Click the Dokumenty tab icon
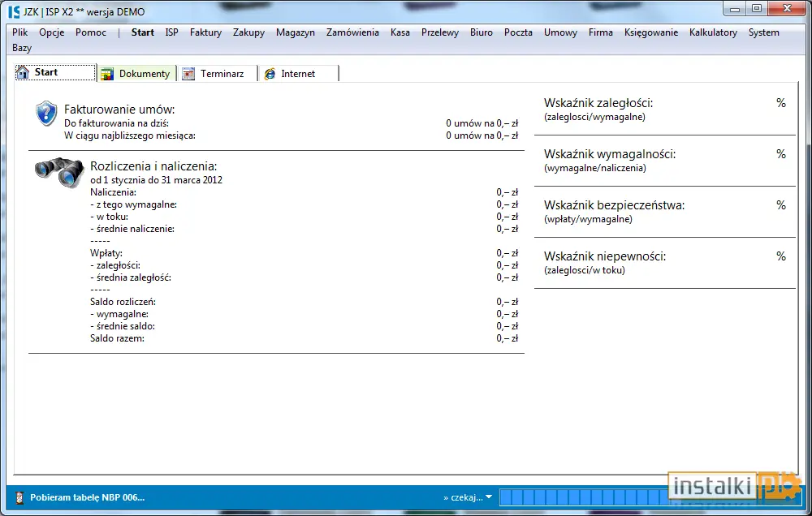 pos(107,74)
